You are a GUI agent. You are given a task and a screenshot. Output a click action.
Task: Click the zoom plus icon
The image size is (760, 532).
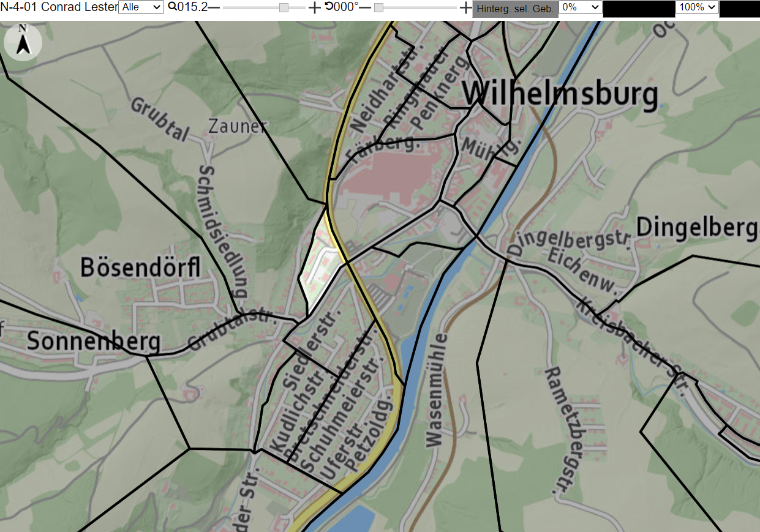coord(314,7)
